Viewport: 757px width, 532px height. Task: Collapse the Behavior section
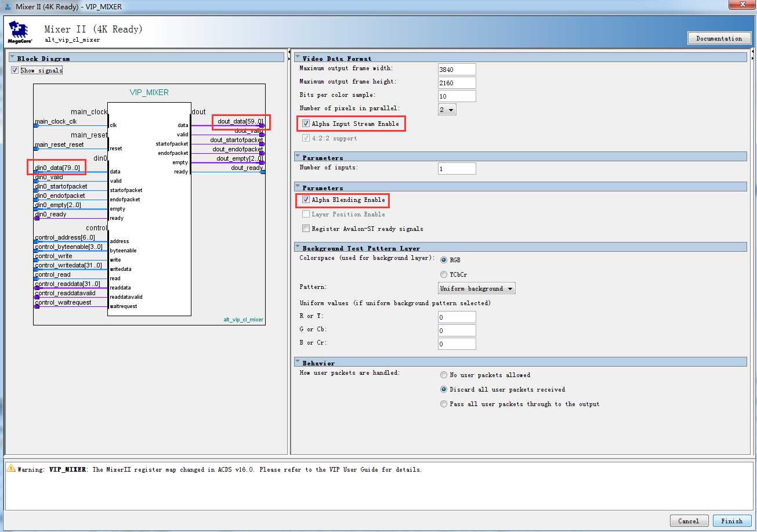click(x=298, y=363)
